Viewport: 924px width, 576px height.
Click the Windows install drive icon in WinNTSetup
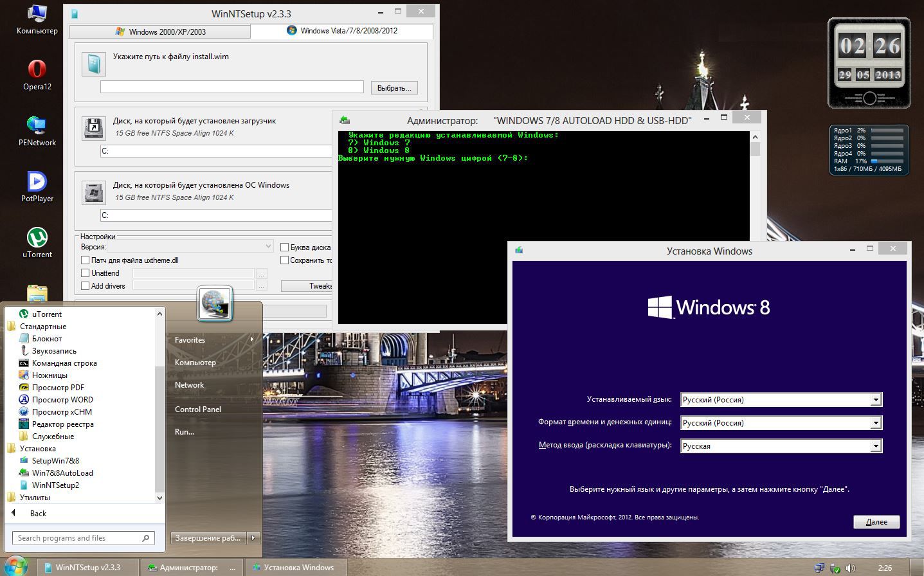click(94, 192)
